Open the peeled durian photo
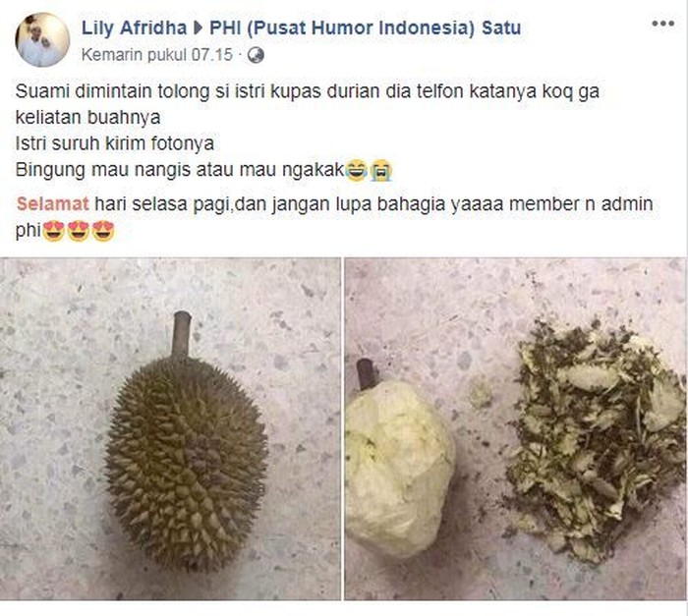This screenshot has width=688, height=616. coord(516,428)
